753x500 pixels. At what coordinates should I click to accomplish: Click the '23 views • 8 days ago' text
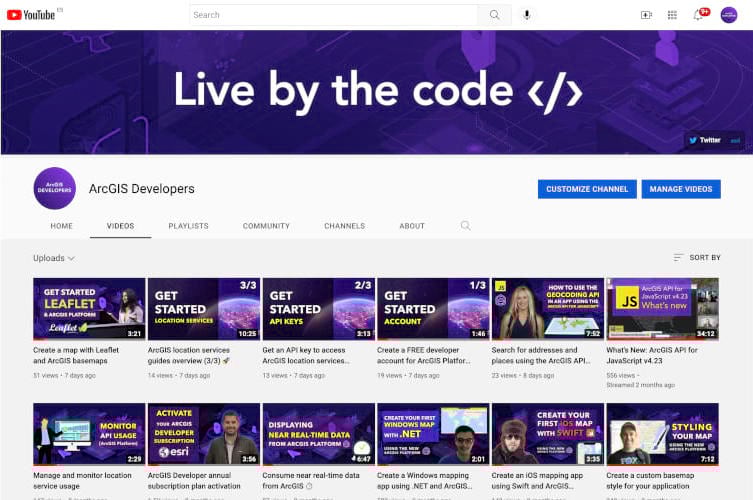[523, 376]
